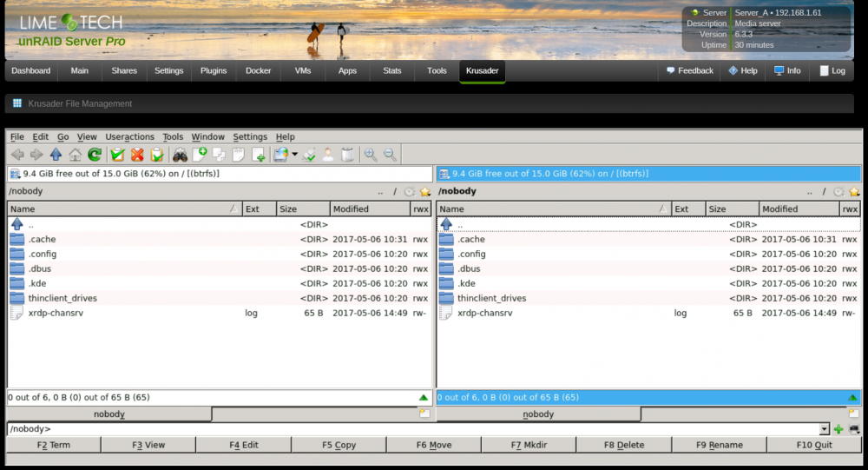The height and width of the screenshot is (470, 868).
Task: Go back using the left arrow toolbar icon
Action: [x=17, y=155]
